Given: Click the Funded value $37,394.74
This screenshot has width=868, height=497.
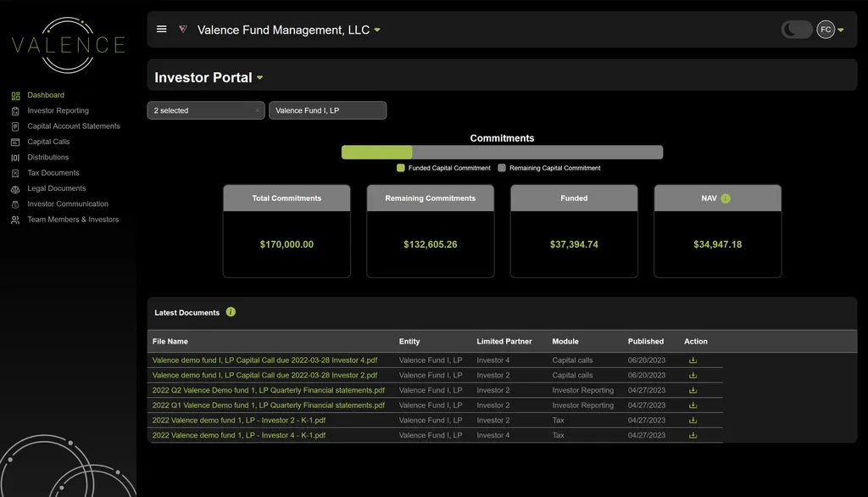Looking at the screenshot, I should 574,244.
